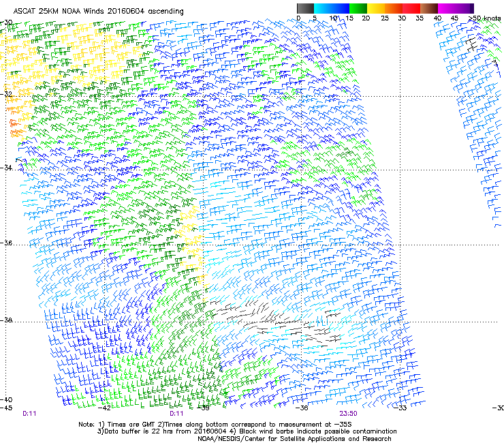Click the cyan-blue 5-15 knots legend segment
Viewport: 504px width, 443px height.
332,8
